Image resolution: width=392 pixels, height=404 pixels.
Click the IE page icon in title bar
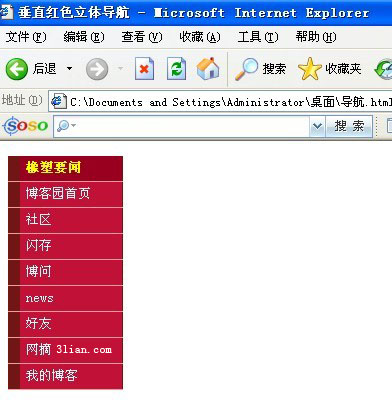(x=6, y=13)
